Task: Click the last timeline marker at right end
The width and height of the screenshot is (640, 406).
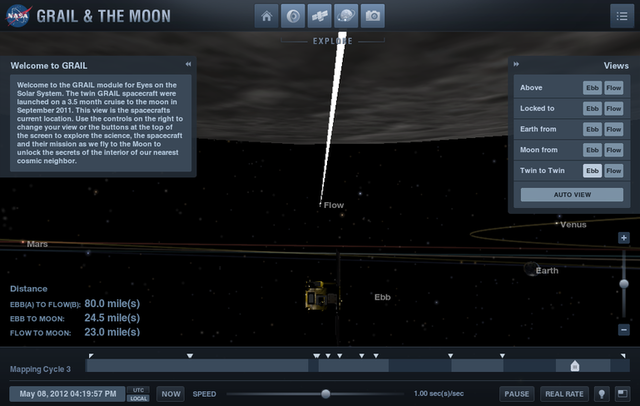Action: pos(623,356)
